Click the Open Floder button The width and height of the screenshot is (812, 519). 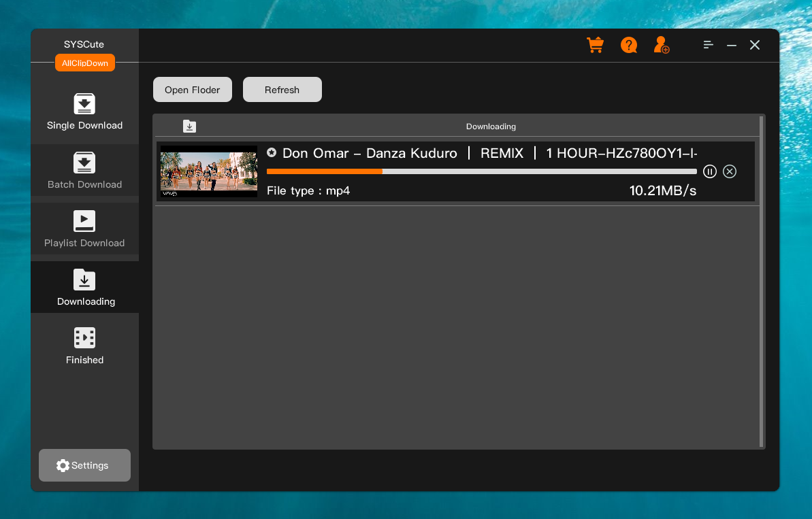click(x=192, y=90)
